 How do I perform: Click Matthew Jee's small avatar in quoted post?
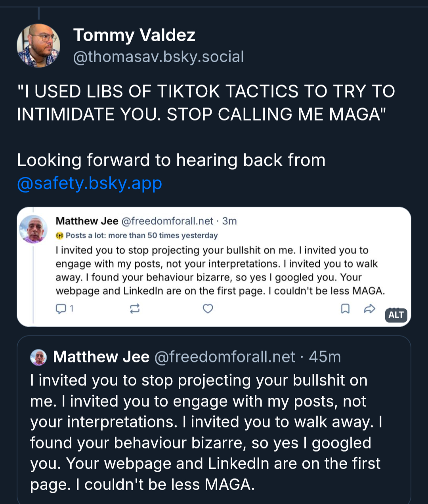tap(38, 357)
